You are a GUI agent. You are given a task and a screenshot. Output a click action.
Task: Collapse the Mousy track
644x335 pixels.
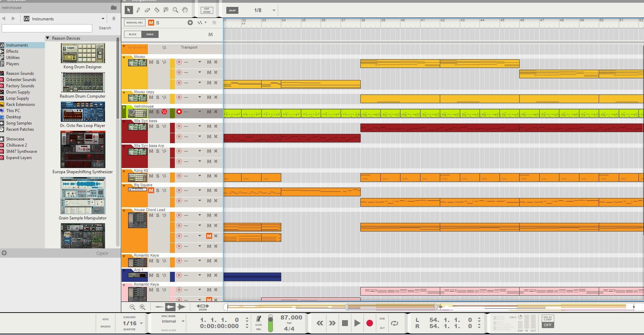pos(124,57)
